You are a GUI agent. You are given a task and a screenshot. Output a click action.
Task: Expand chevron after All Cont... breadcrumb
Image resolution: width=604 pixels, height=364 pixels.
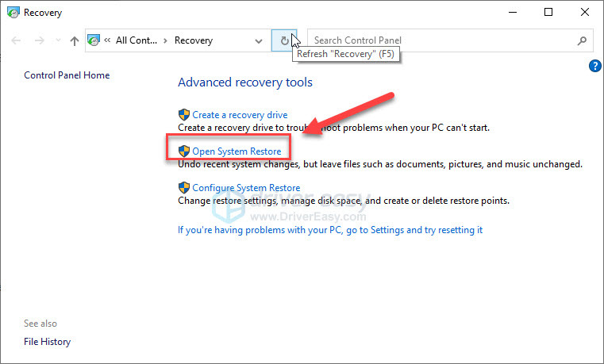[x=165, y=40]
